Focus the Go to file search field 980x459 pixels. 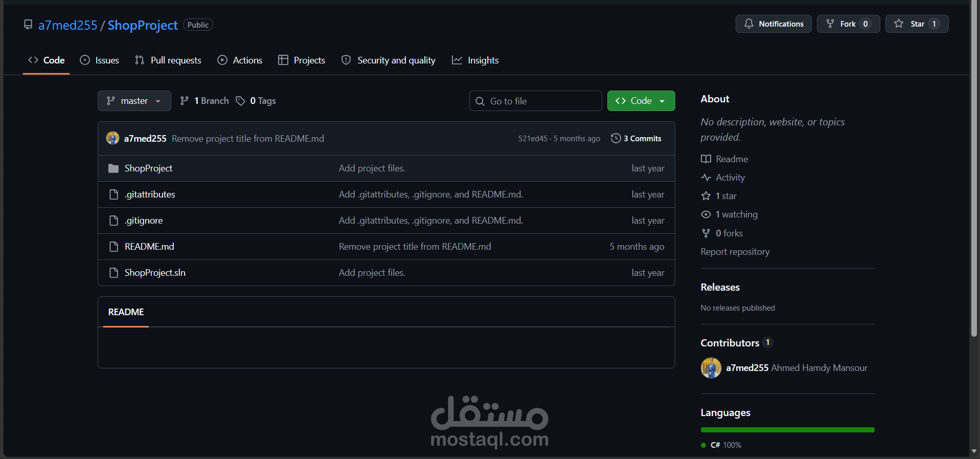point(535,101)
